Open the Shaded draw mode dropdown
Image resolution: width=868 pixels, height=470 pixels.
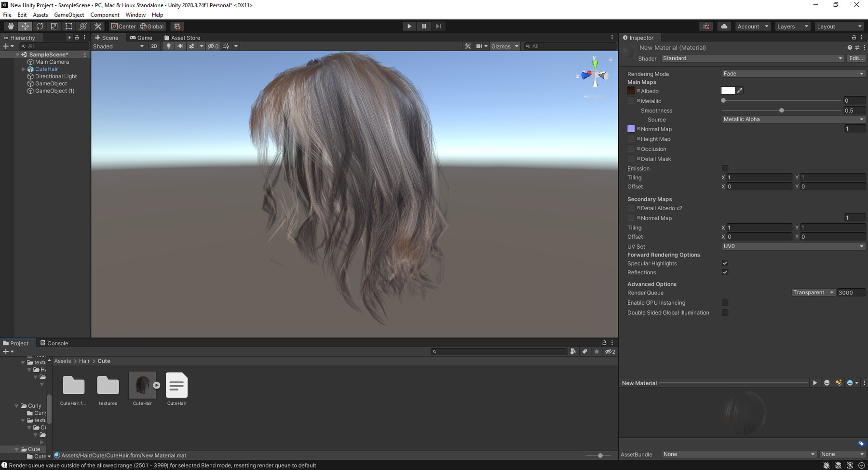coord(118,46)
